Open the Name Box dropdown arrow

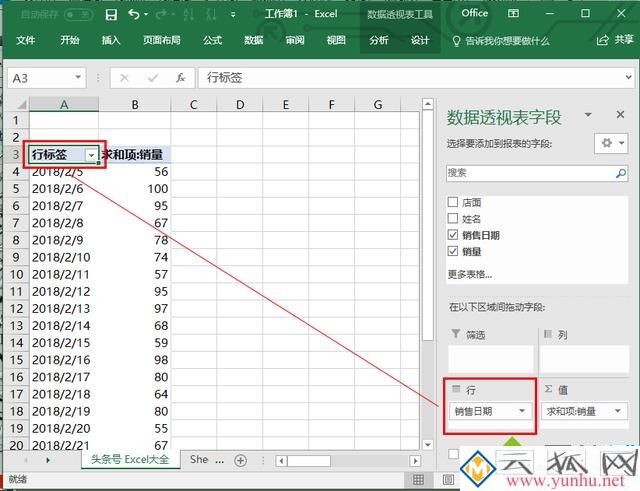(x=78, y=77)
